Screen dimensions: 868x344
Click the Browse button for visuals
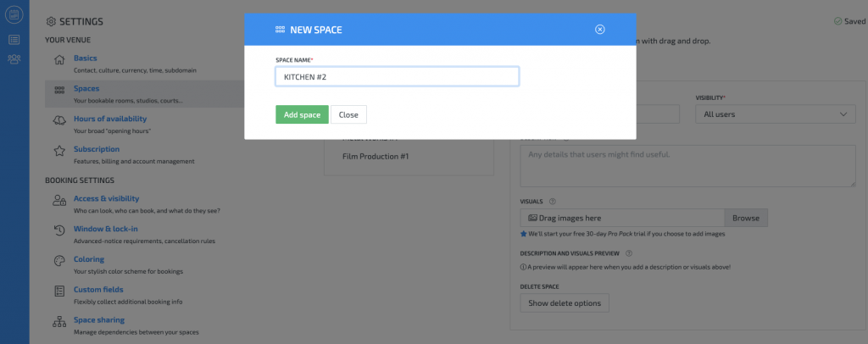coord(746,218)
